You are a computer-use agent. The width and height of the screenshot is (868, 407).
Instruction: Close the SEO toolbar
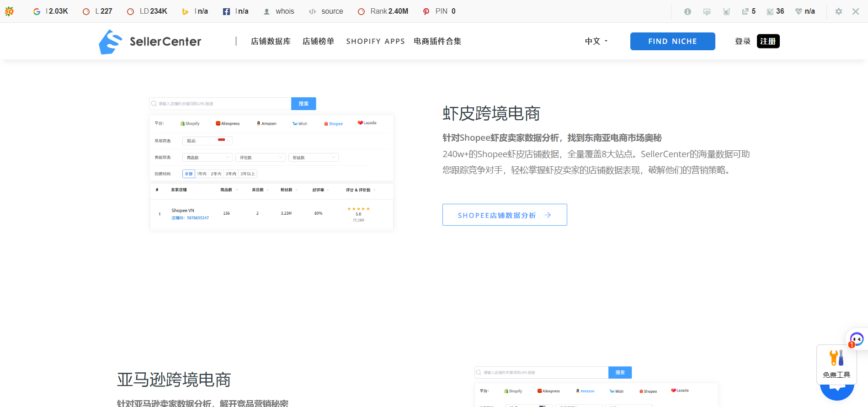click(x=856, y=11)
